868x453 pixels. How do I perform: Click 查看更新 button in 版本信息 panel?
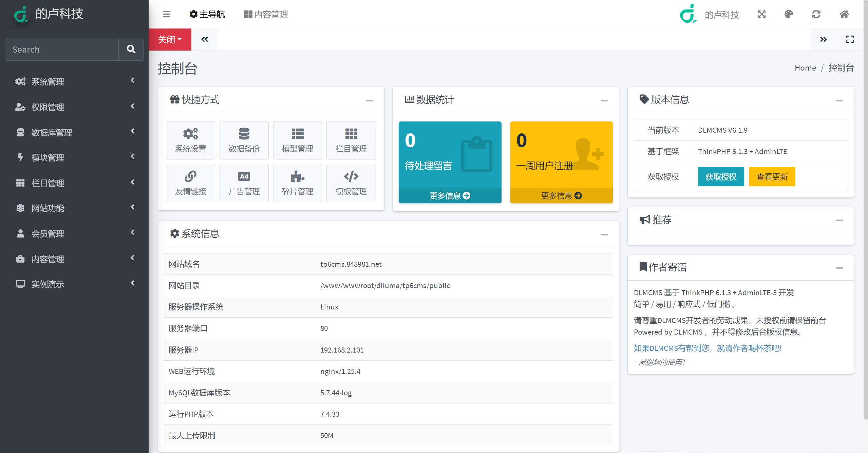[772, 176]
